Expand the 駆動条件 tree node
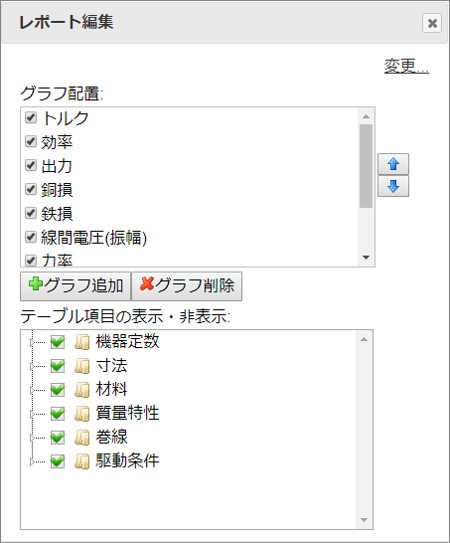450x543 pixels. tap(32, 462)
